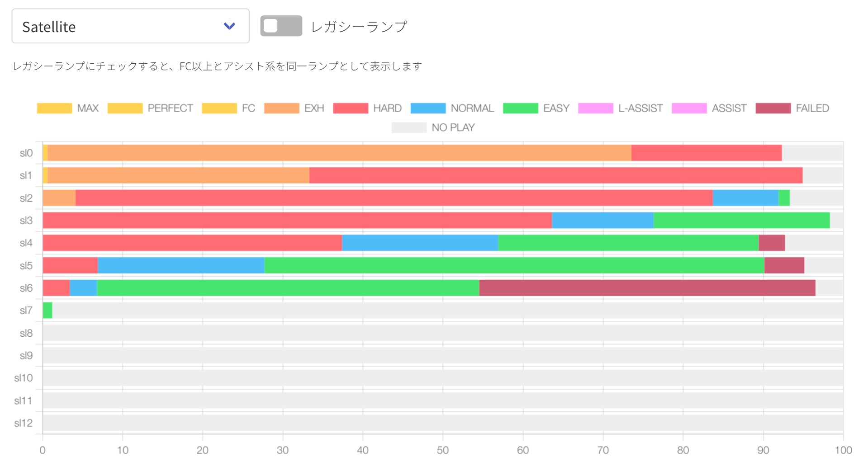Screen dimensions: 868x466
Task: Click the PERFECT legend swatch
Action: pos(124,108)
